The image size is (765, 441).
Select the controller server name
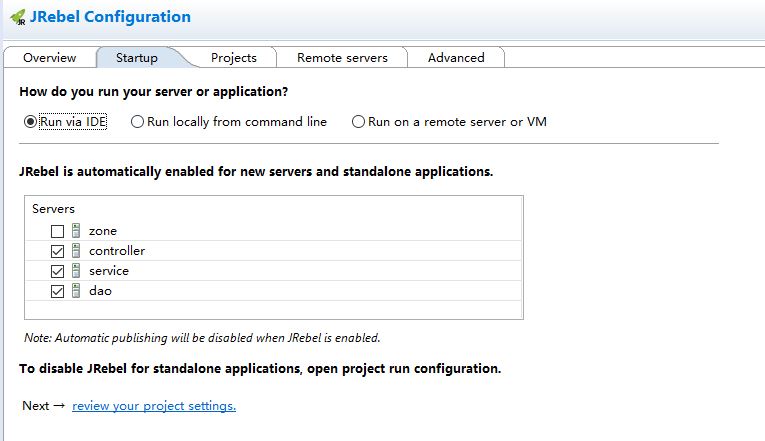[117, 251]
